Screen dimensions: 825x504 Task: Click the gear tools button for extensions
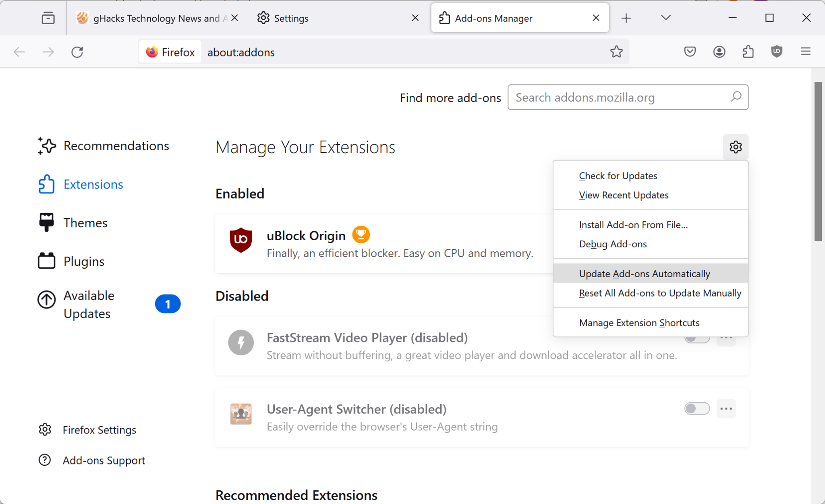point(736,147)
